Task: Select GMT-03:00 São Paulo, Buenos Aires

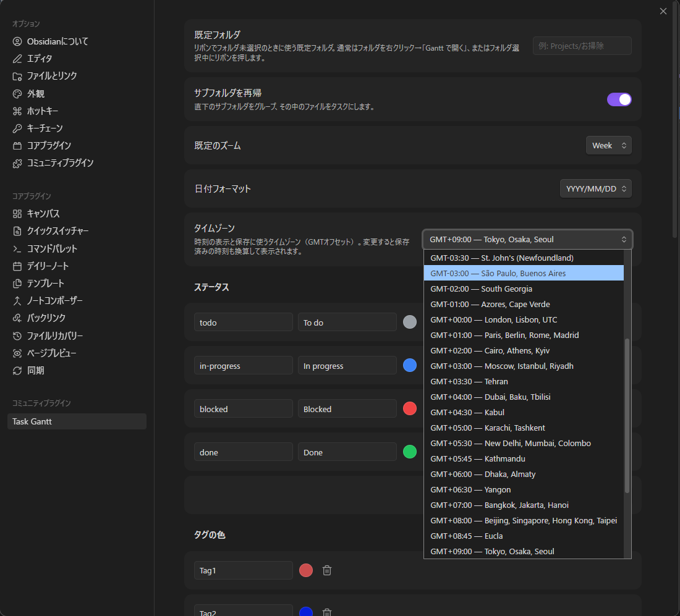Action: pyautogui.click(x=524, y=273)
